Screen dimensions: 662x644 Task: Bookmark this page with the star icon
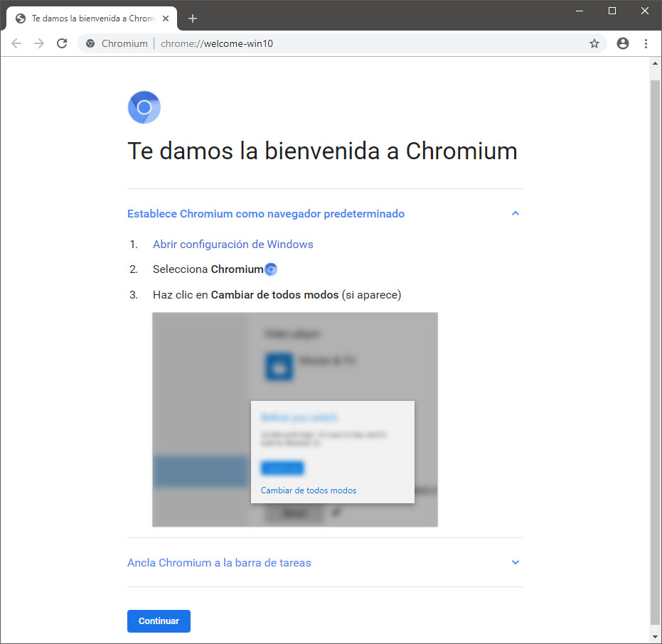(594, 43)
